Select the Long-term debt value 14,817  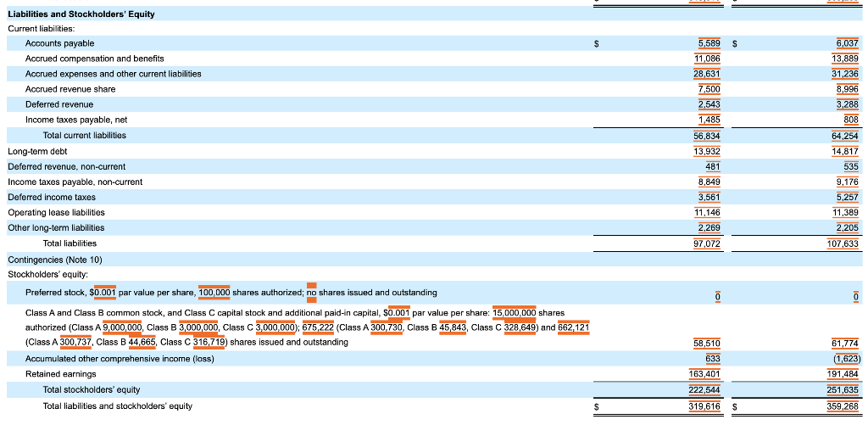tap(845, 151)
